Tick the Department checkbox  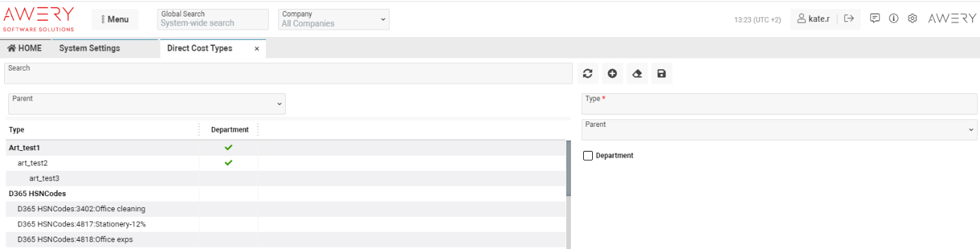coord(587,156)
